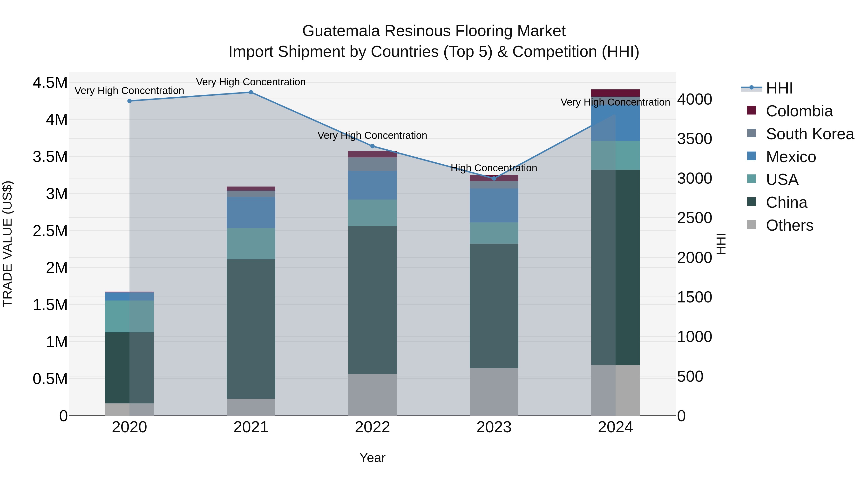Click the Others segment of the 2024 bar
The height and width of the screenshot is (488, 868).
tap(616, 390)
